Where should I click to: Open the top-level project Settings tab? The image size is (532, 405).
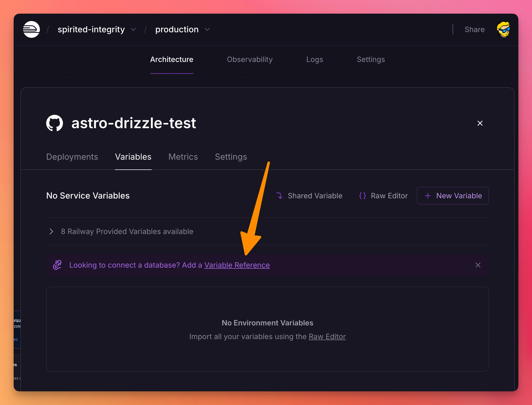[x=370, y=60]
